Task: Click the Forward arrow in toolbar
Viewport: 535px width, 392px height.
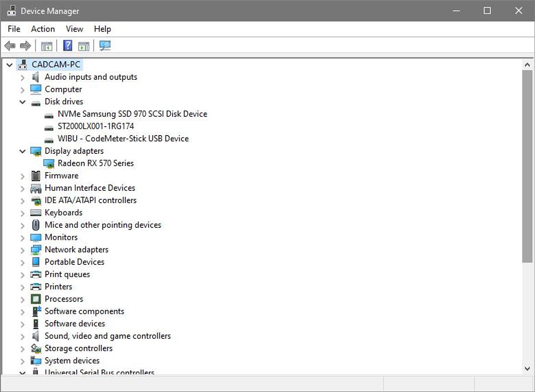Action: point(25,45)
